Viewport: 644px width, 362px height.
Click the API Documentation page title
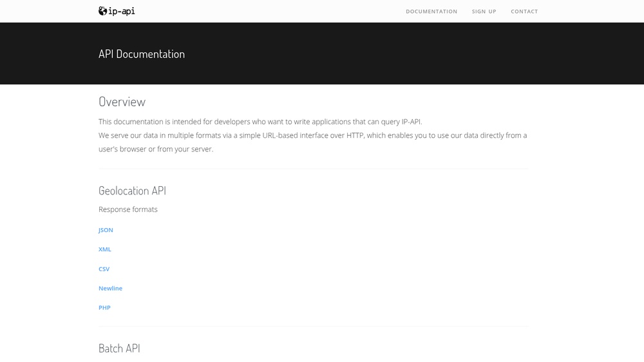142,54
